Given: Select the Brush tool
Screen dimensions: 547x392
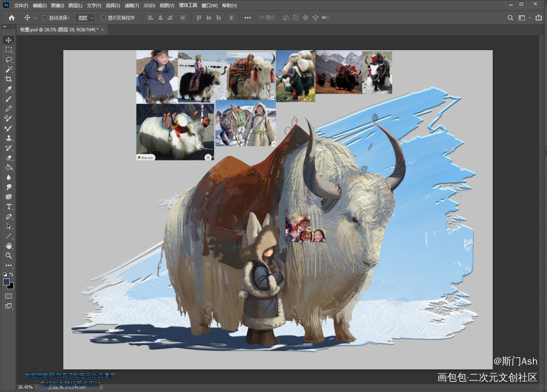Looking at the screenshot, I should pos(9,99).
